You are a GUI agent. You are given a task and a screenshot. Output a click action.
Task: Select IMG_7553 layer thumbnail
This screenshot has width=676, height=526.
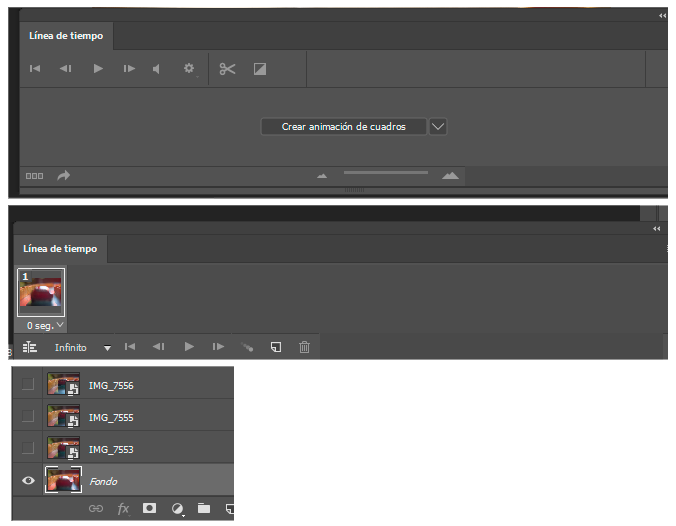[x=63, y=448]
